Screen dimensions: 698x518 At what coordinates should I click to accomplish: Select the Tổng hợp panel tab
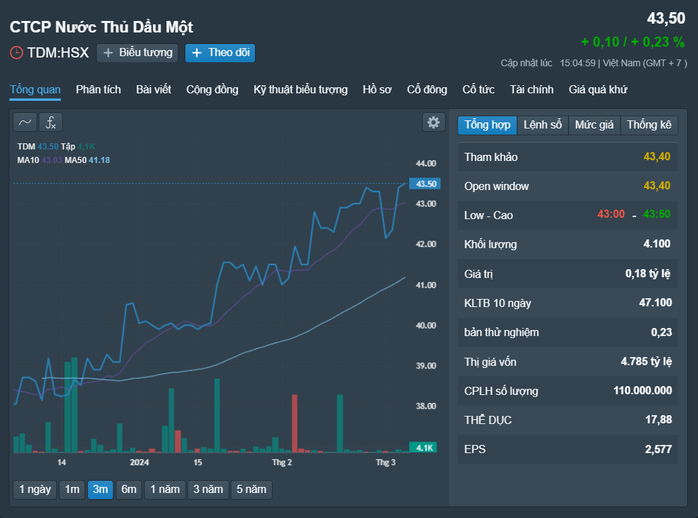coord(487,125)
